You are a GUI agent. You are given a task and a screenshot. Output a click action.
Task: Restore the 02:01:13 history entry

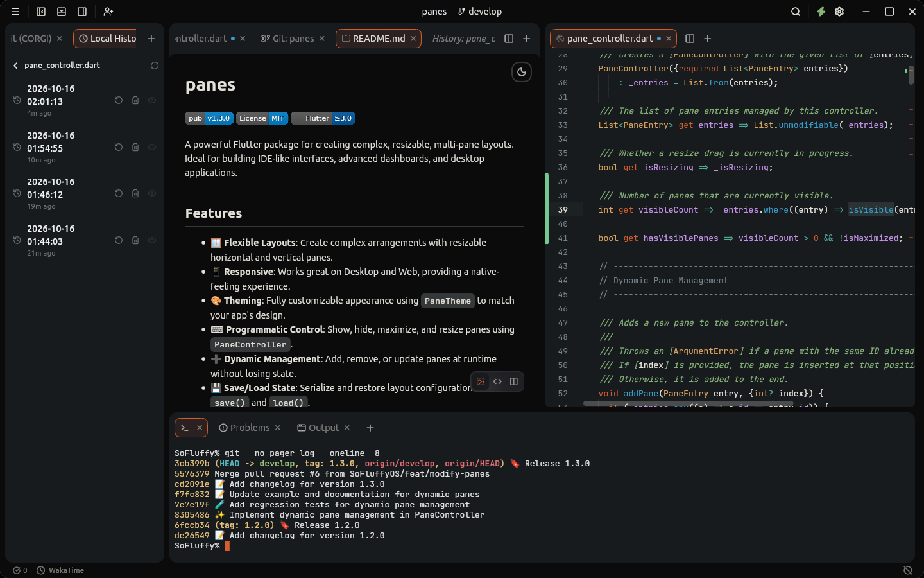point(119,100)
